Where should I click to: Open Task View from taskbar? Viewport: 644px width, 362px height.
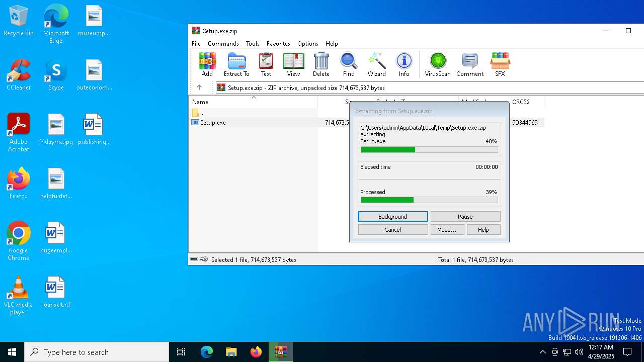tap(181, 352)
